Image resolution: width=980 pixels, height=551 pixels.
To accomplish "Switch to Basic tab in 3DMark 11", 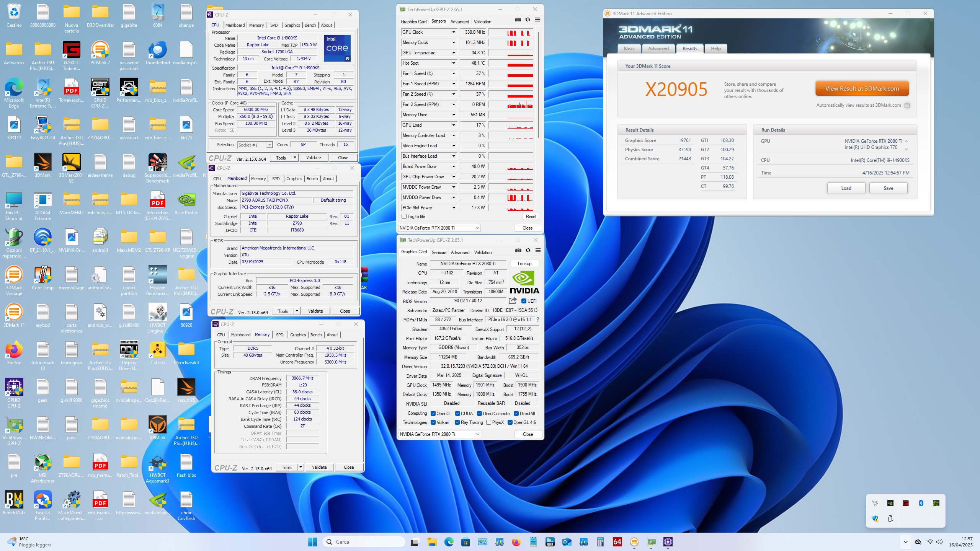I will pos(629,49).
